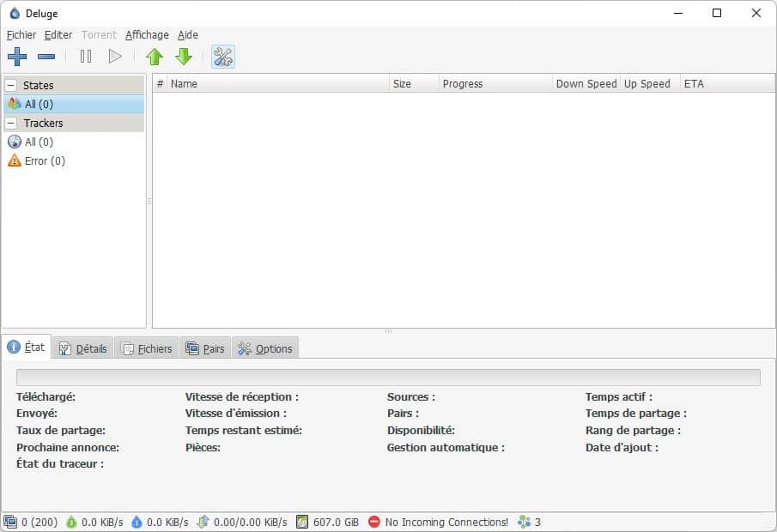Switch to the État tab
777x532 pixels.
coord(27,348)
